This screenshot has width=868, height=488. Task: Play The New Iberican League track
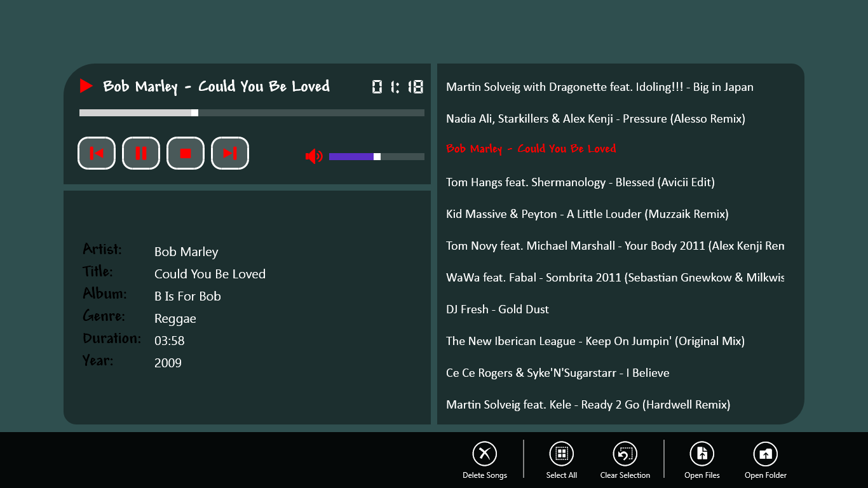pos(595,341)
